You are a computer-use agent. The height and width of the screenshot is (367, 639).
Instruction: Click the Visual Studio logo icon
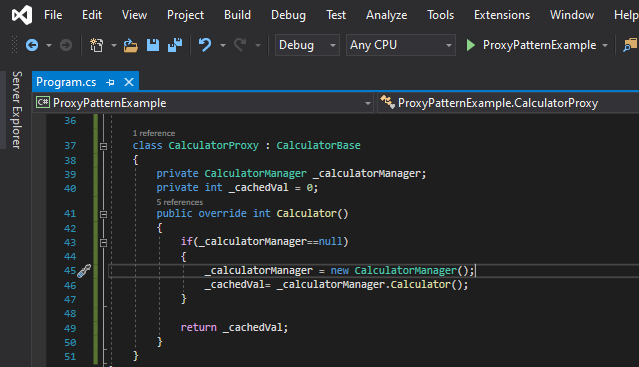22,15
